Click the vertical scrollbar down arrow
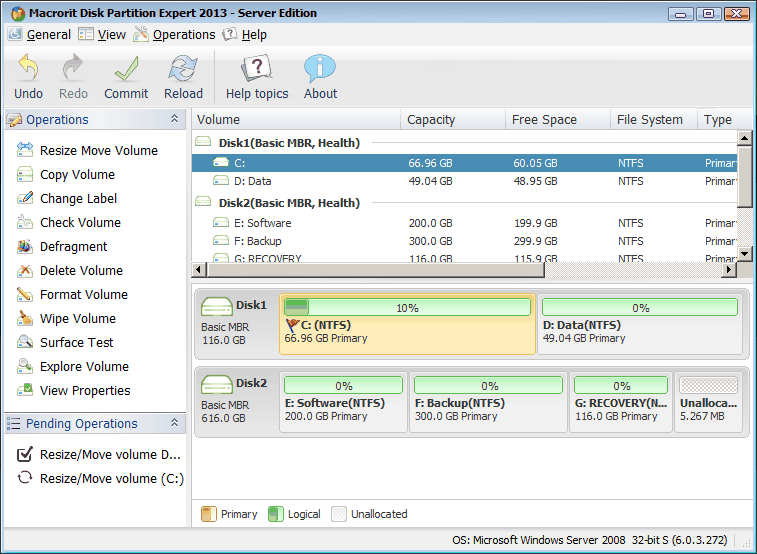 coord(744,253)
